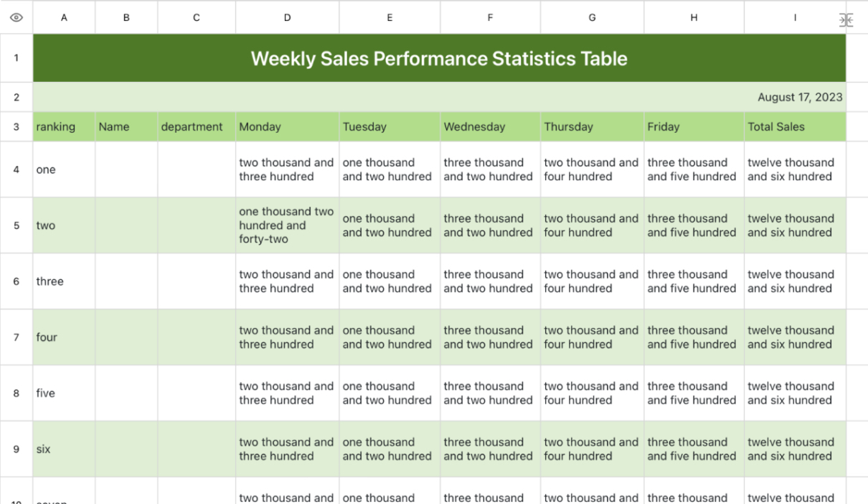Image resolution: width=868 pixels, height=504 pixels.
Task: Select column A header
Action: (64, 18)
